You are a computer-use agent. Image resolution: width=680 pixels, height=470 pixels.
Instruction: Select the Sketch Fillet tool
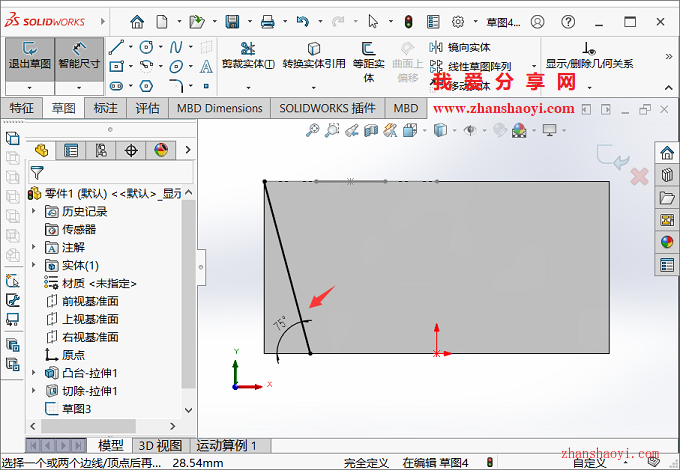(176, 86)
